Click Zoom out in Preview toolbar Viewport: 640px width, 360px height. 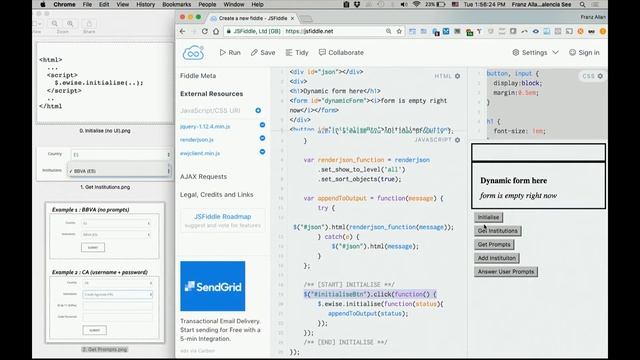click(x=55, y=24)
